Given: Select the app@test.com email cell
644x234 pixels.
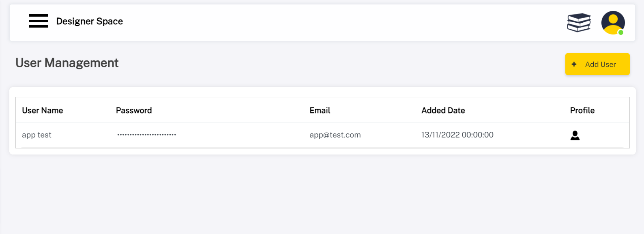Looking at the screenshot, I should click(335, 135).
